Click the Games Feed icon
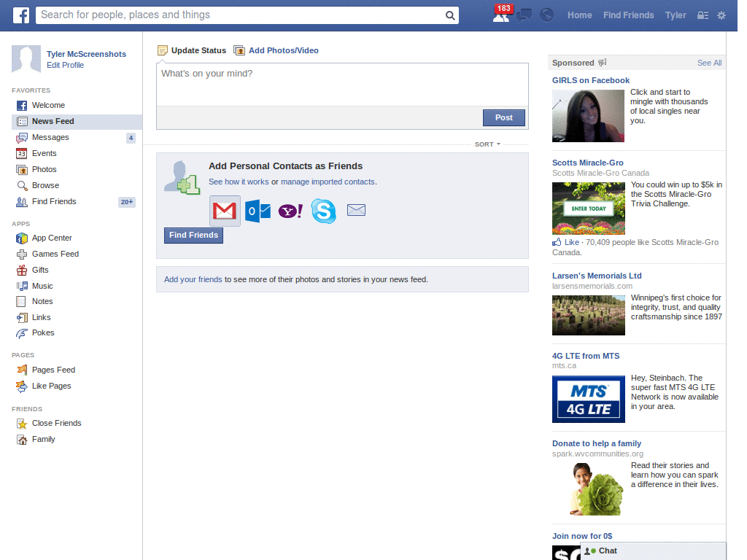Image resolution: width=747 pixels, height=560 pixels. coord(22,254)
